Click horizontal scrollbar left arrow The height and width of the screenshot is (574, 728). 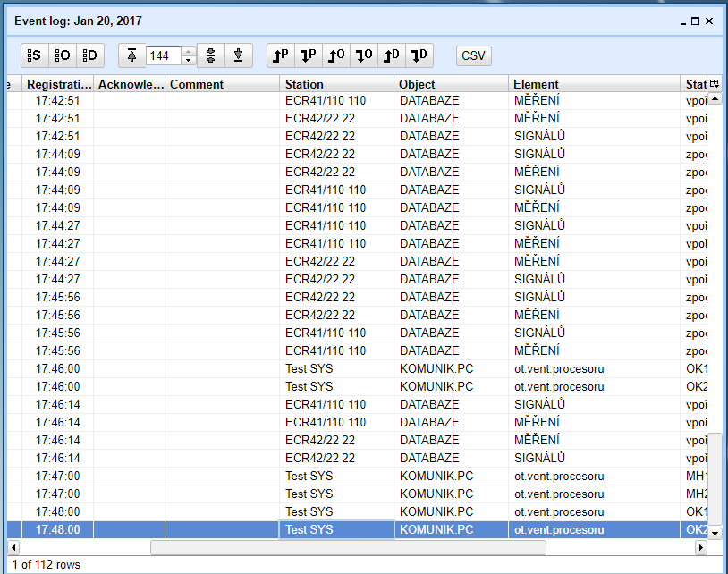13,547
